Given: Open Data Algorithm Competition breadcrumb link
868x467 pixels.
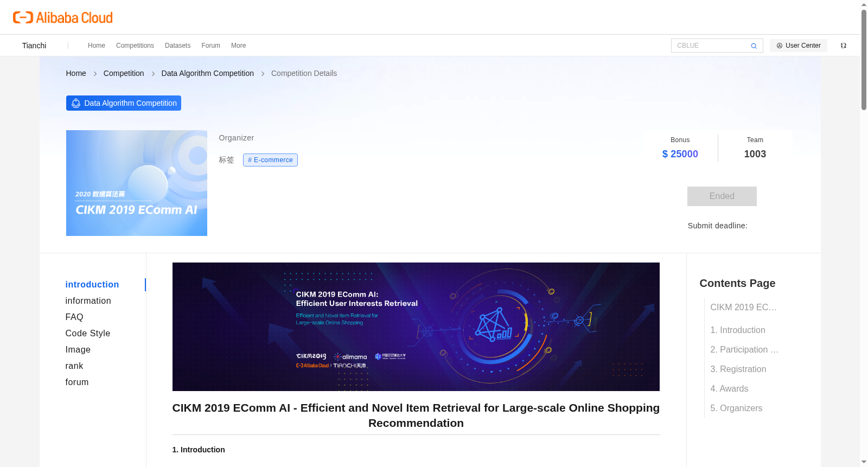Looking at the screenshot, I should [208, 73].
